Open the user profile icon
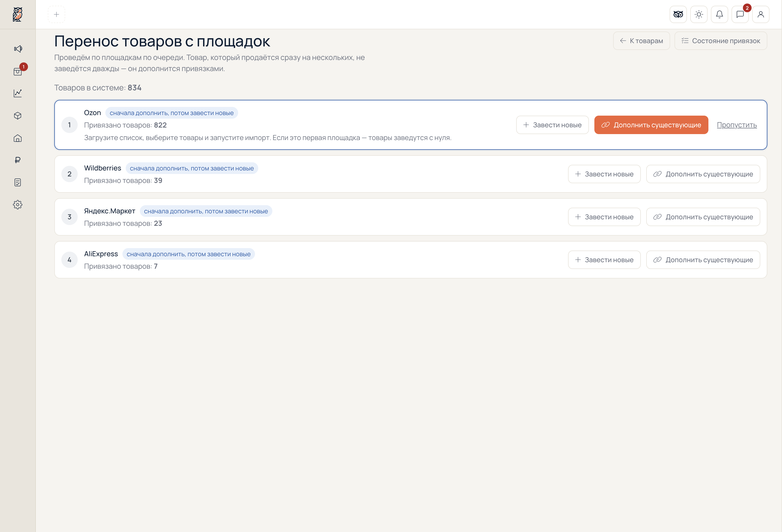 click(761, 14)
